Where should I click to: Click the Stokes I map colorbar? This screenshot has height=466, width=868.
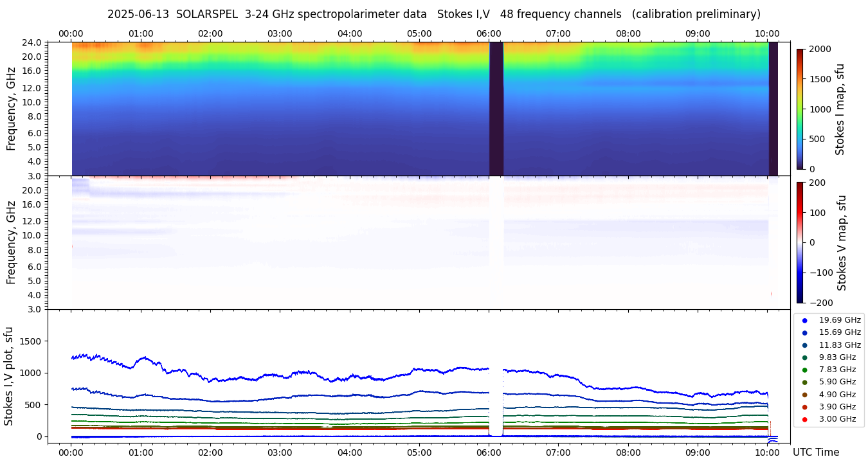pyautogui.click(x=800, y=109)
